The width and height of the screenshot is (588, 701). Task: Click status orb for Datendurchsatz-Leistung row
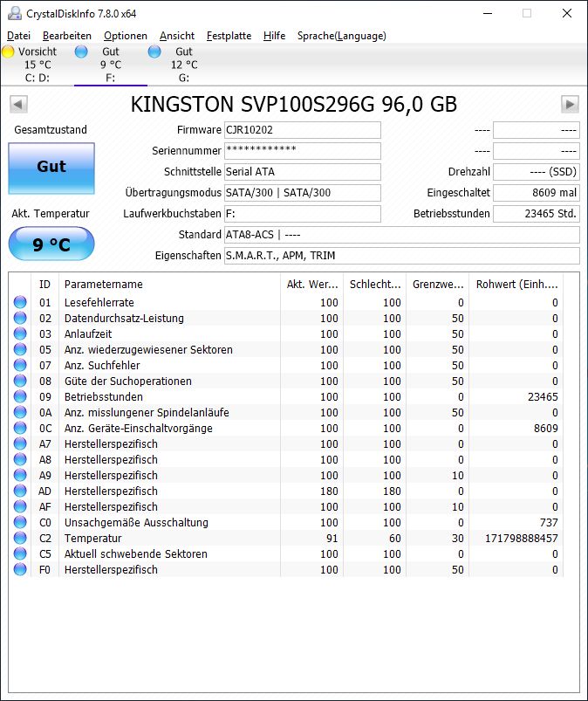pyautogui.click(x=20, y=318)
